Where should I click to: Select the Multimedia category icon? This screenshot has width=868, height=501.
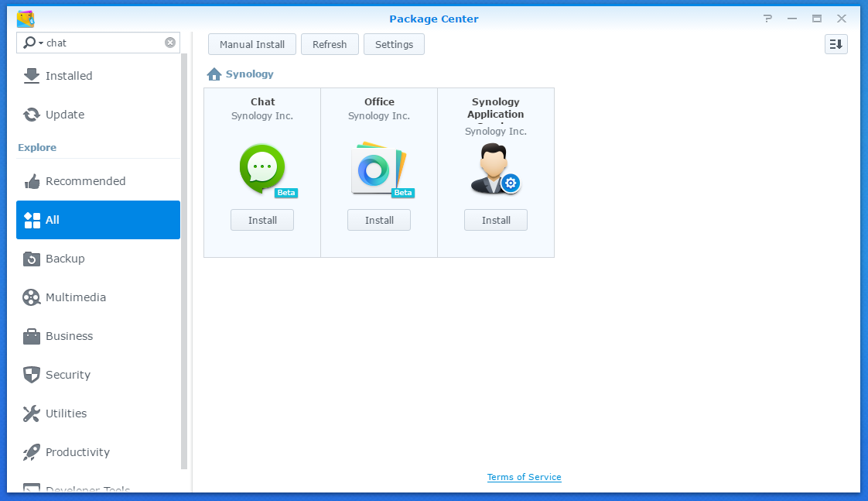coord(31,297)
